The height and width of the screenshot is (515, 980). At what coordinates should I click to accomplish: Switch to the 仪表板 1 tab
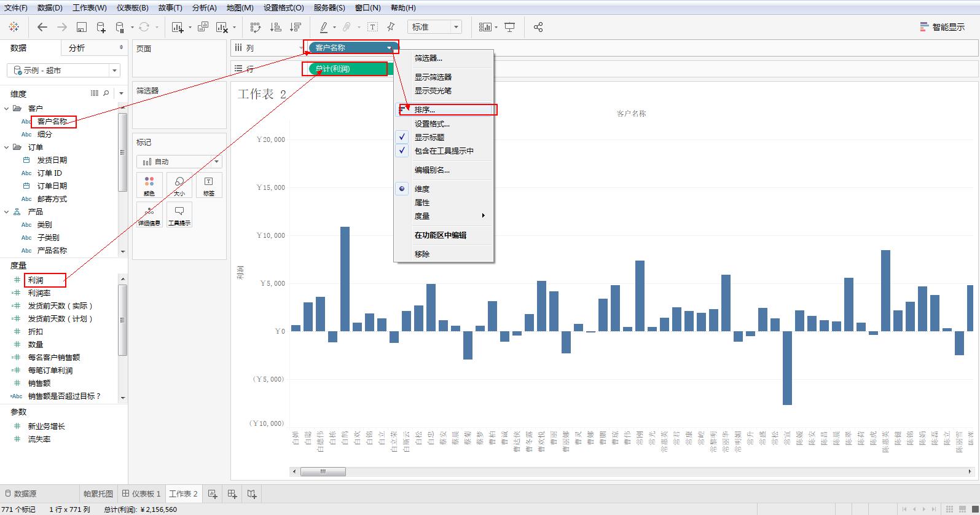tap(141, 493)
